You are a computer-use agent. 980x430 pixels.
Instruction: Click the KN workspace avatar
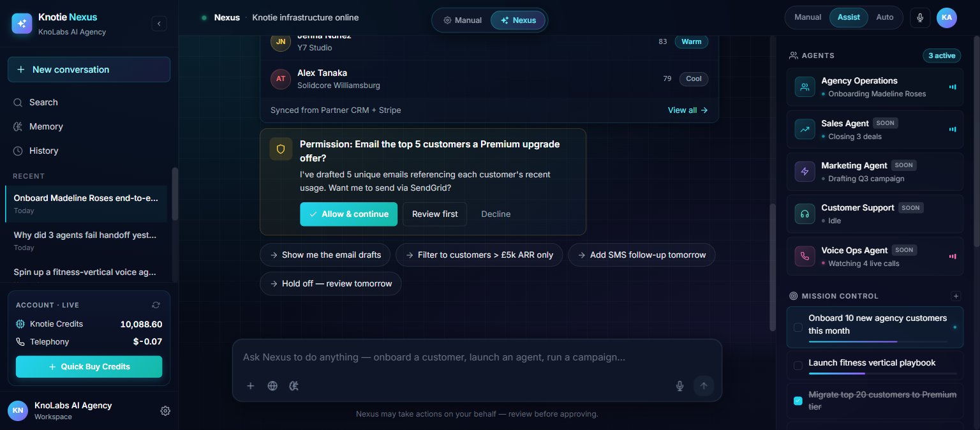pos(18,411)
